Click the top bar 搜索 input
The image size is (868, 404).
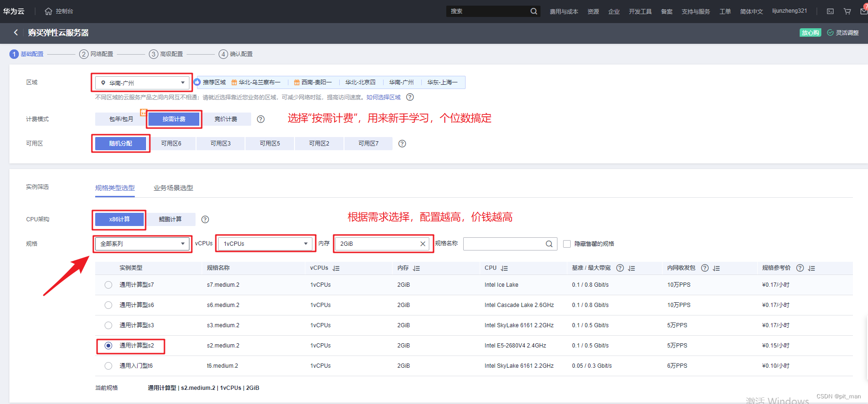tap(487, 11)
